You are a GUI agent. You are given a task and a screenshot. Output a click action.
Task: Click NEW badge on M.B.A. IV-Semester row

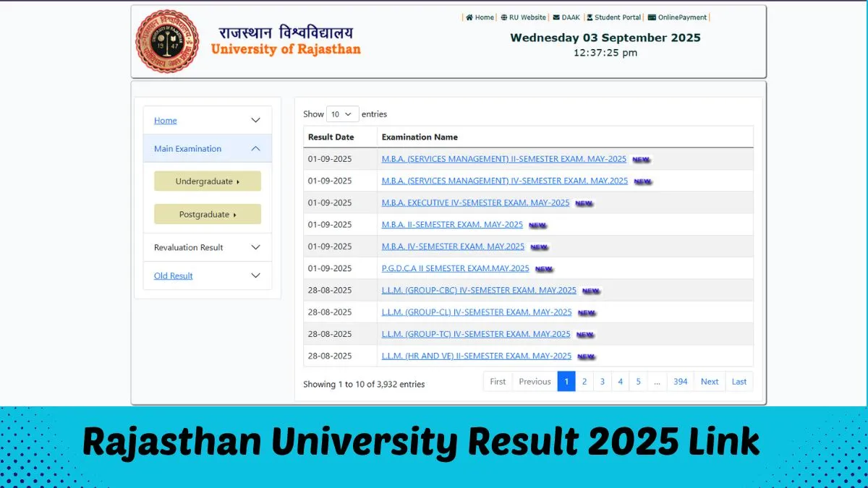click(539, 247)
